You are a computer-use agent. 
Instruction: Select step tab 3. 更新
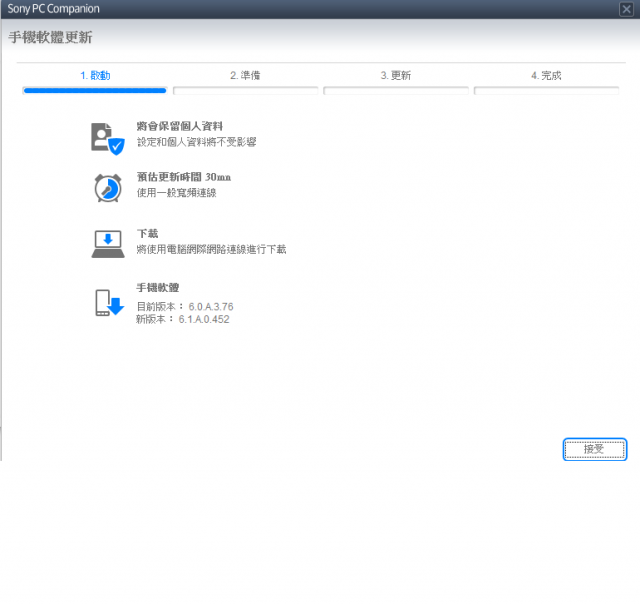[396, 76]
